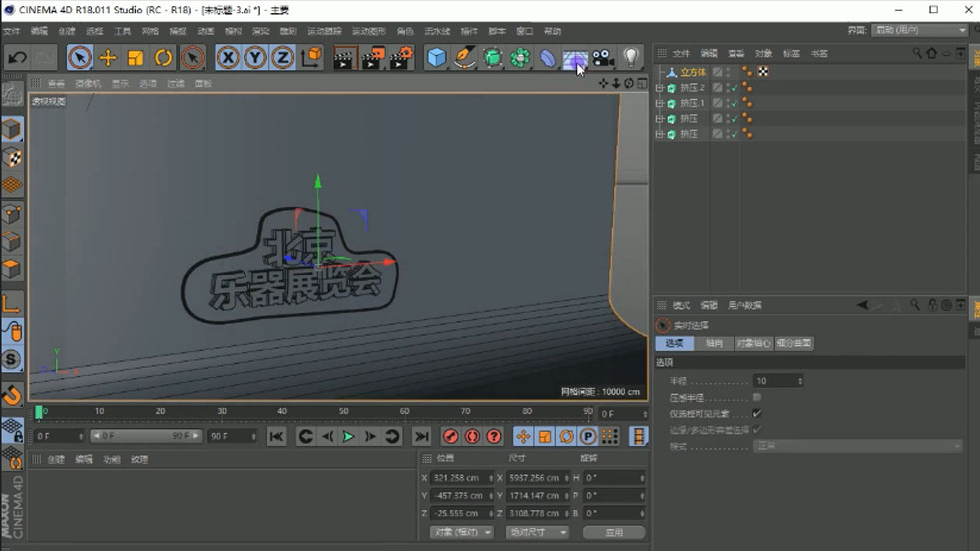
Task: Select the Live Selection tool
Action: (x=80, y=58)
